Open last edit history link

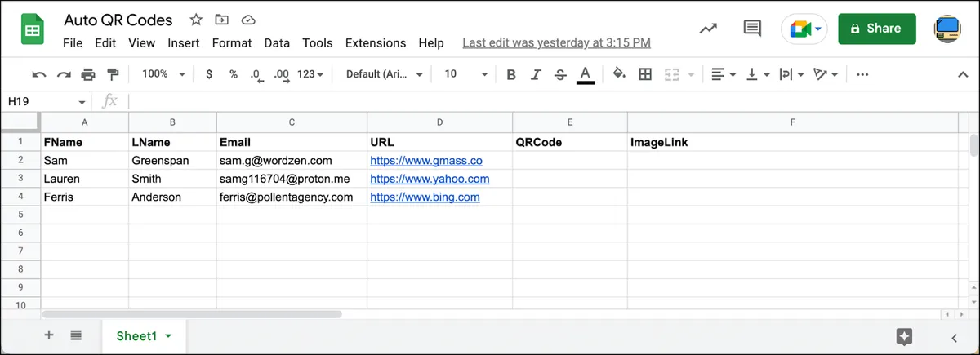tap(556, 43)
